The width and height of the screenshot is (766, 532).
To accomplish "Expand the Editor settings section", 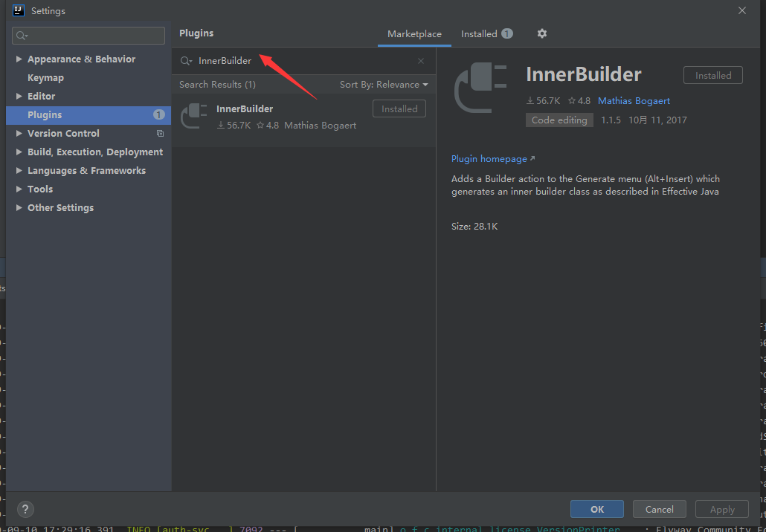I will tap(19, 96).
